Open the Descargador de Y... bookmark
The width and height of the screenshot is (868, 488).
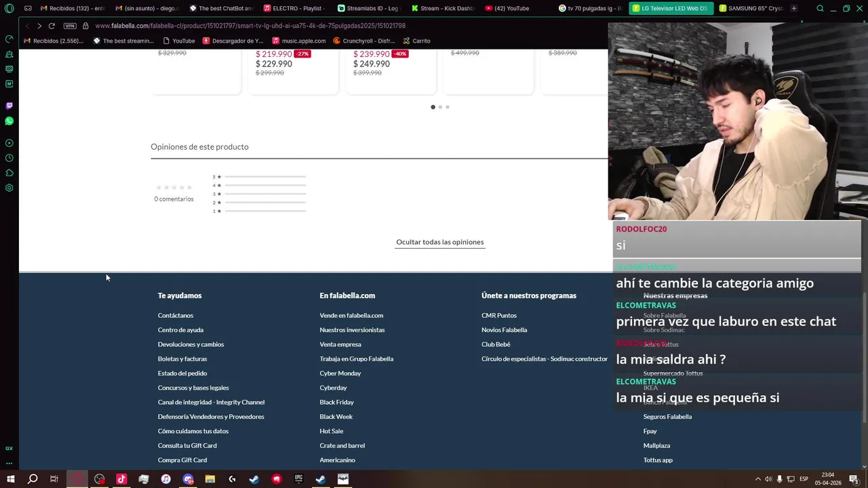[233, 41]
